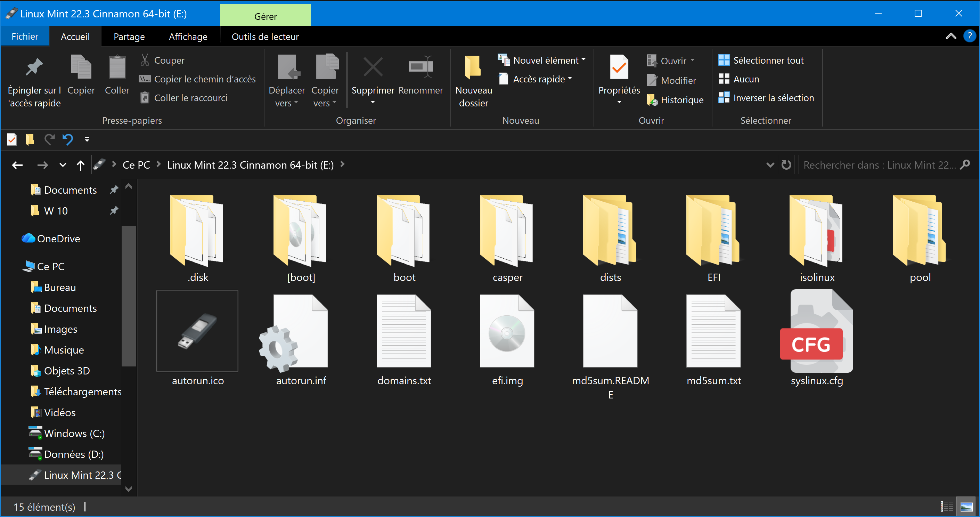The height and width of the screenshot is (517, 980).
Task: Click Inverser la sélection
Action: coord(766,98)
